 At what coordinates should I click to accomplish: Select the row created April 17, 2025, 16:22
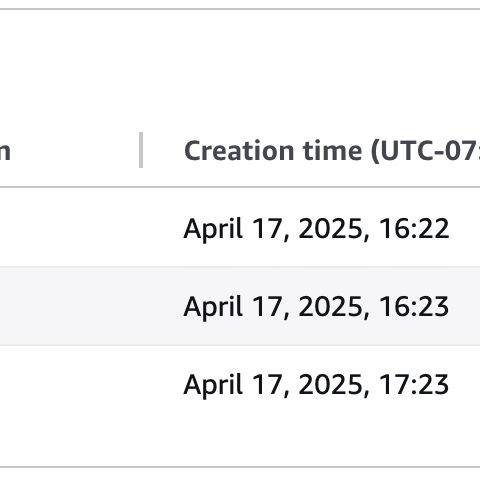240,228
